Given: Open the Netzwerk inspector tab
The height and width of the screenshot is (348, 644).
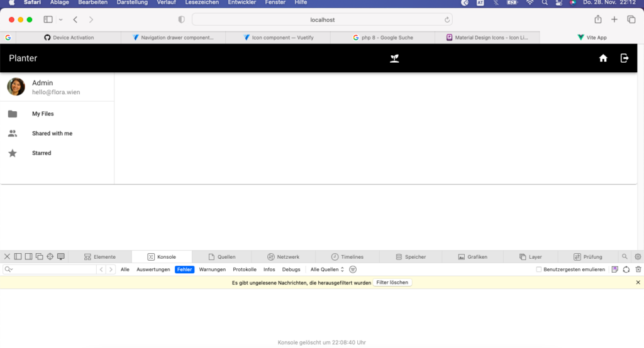Looking at the screenshot, I should (x=284, y=257).
